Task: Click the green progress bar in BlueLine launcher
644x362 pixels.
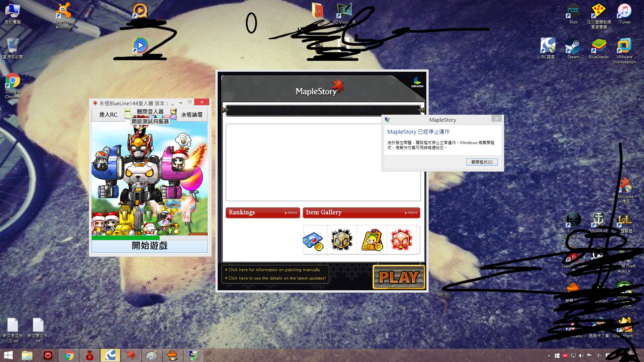Action: 125,238
